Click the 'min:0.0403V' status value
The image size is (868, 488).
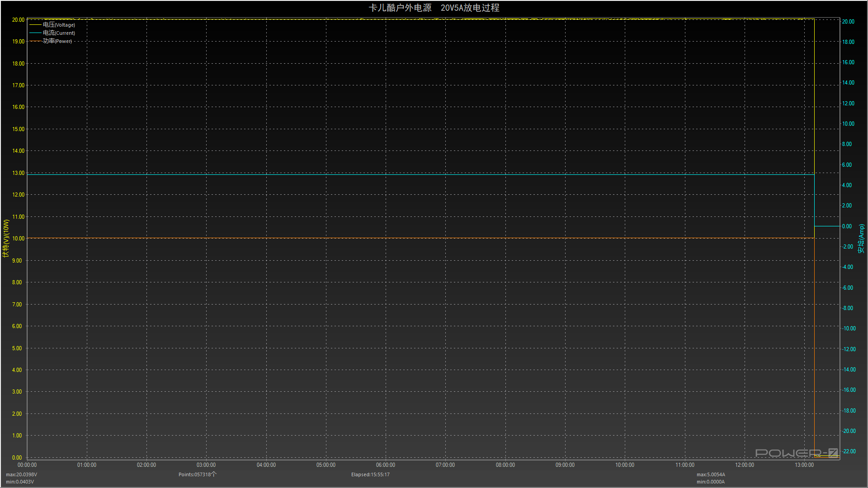20,482
